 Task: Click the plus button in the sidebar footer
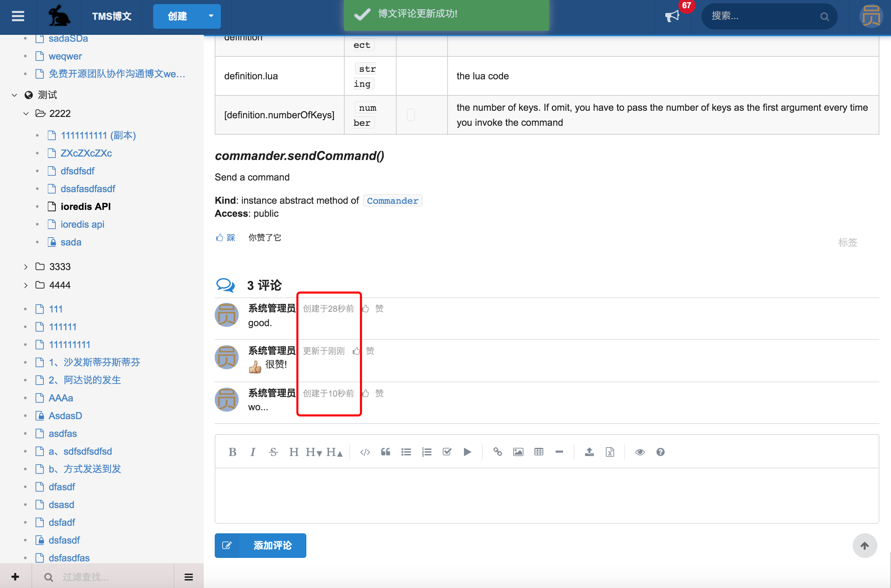pos(15,577)
